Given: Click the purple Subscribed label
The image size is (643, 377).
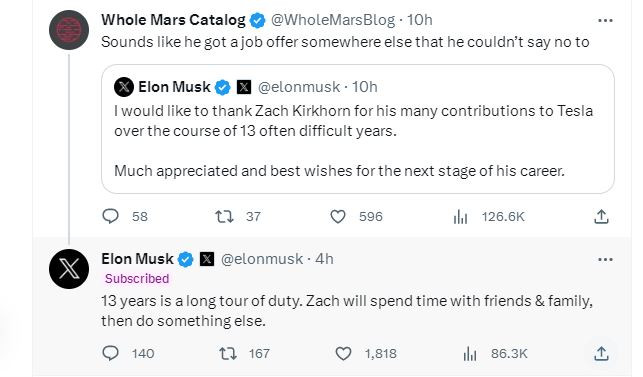Looking at the screenshot, I should tap(137, 279).
